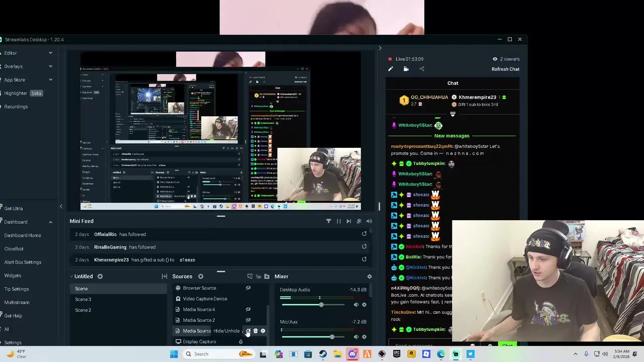Select the Scene item in scenes list
644x362 pixels.
coord(118,289)
